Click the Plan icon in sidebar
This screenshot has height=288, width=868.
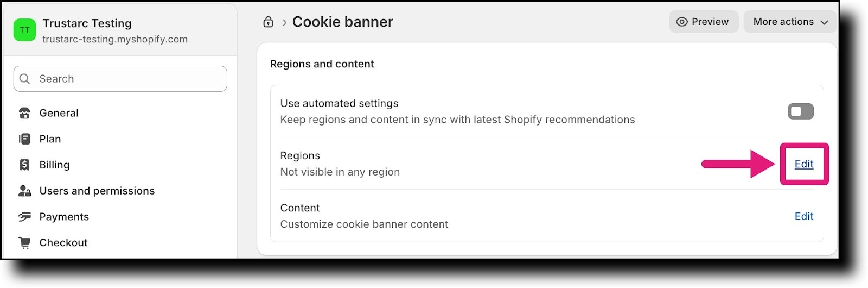(24, 139)
